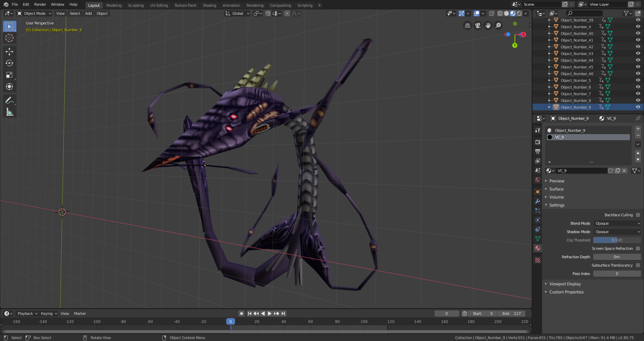The height and width of the screenshot is (341, 644).
Task: Pick the Measure tool
Action: pos(9,112)
